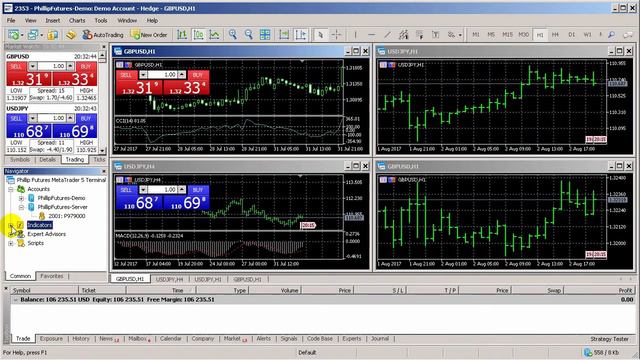The height and width of the screenshot is (360, 640).
Task: Select the trendline drawing tool
Action: (387, 35)
